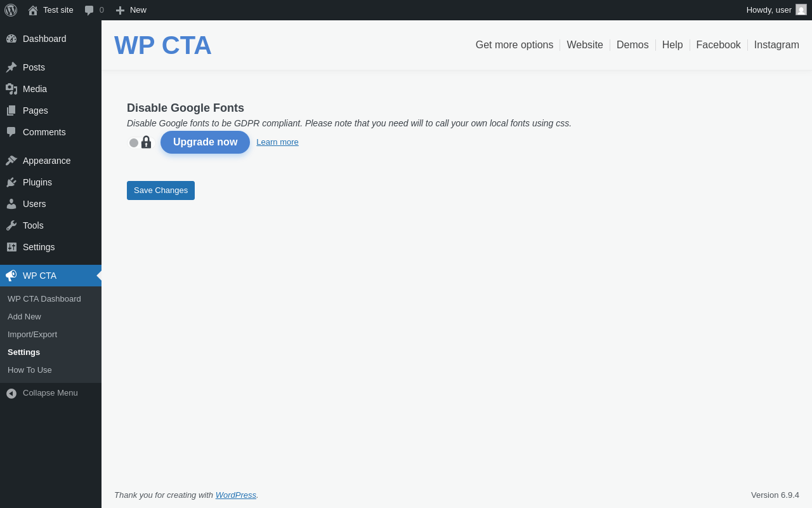Open the comments bubble icon in admin bar
Screen dimensions: 812x508
[89, 10]
